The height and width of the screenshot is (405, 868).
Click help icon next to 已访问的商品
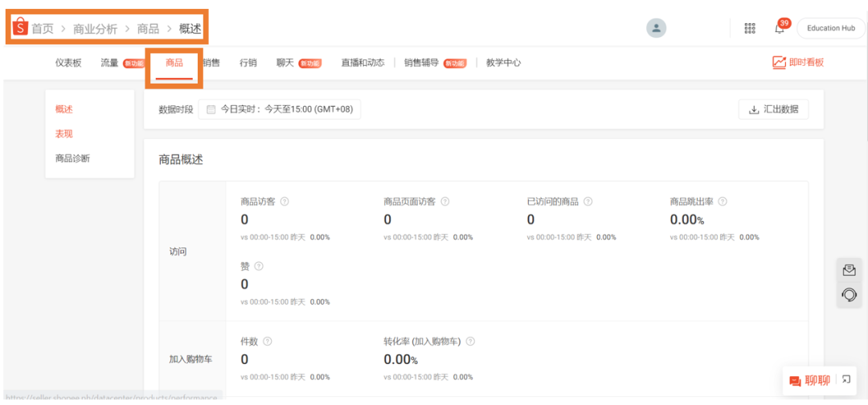(588, 202)
